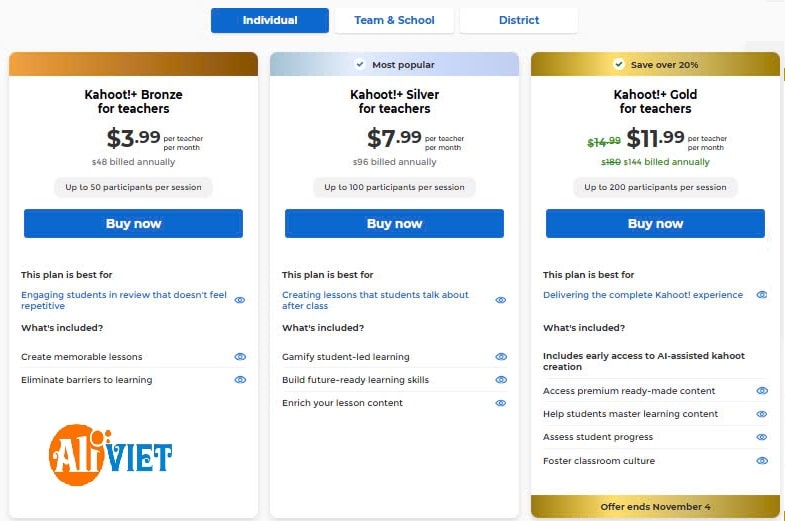This screenshot has height=521, width=785.
Task: Click eye icon beside Eliminate barriers to learning
Action: click(240, 380)
